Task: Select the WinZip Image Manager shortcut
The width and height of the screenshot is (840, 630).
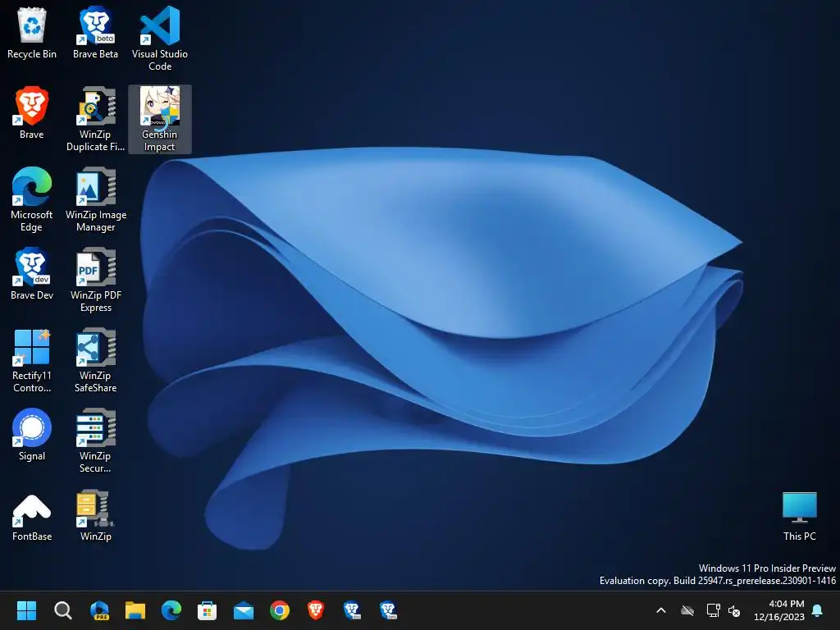Action: (x=95, y=200)
